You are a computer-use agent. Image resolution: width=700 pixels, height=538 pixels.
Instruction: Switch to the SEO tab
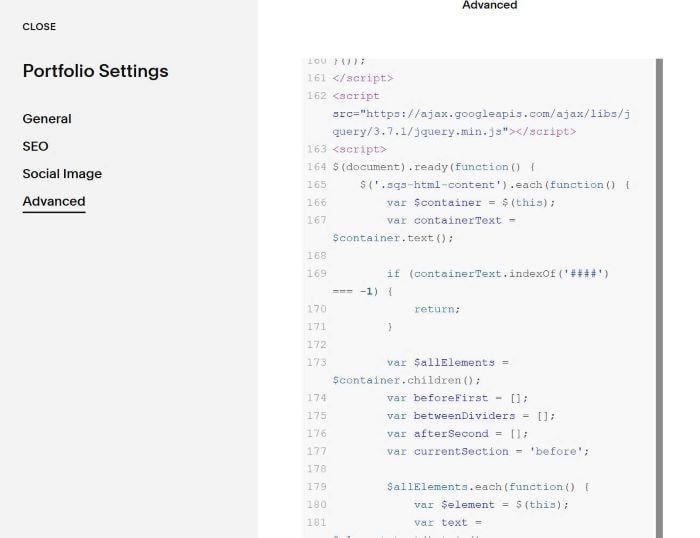point(35,146)
